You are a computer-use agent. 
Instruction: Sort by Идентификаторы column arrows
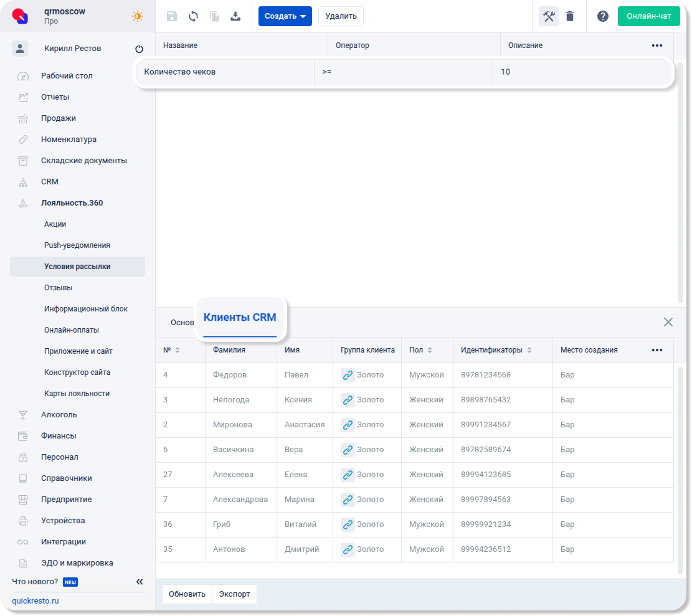(x=529, y=350)
